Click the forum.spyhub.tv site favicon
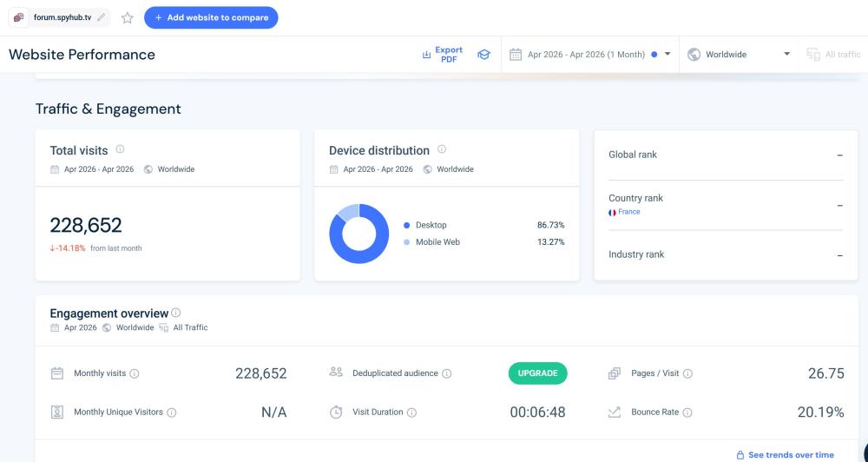 click(x=19, y=17)
